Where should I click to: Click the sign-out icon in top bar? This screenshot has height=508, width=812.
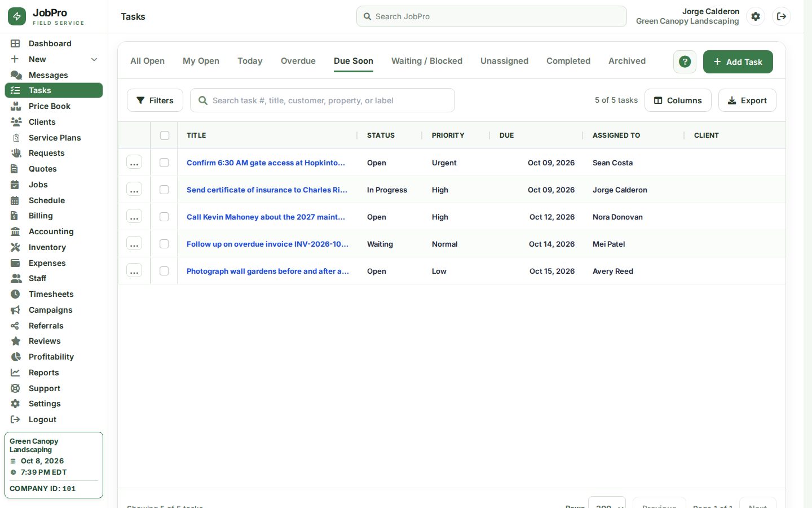coord(782,16)
